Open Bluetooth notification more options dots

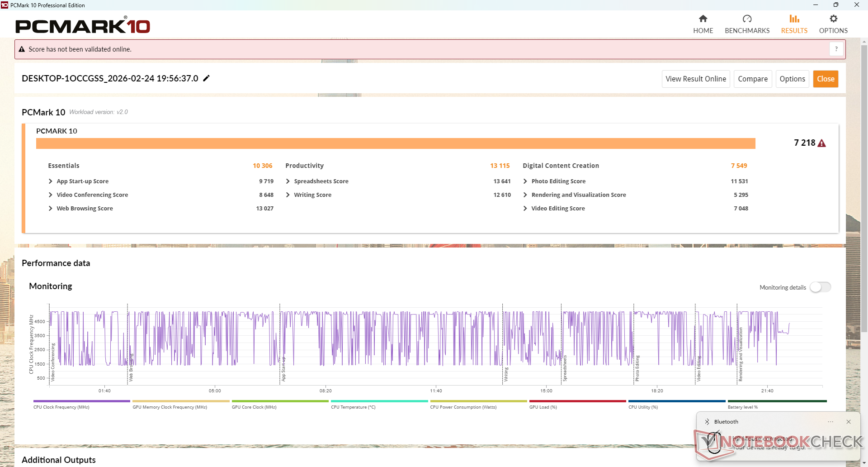point(830,422)
